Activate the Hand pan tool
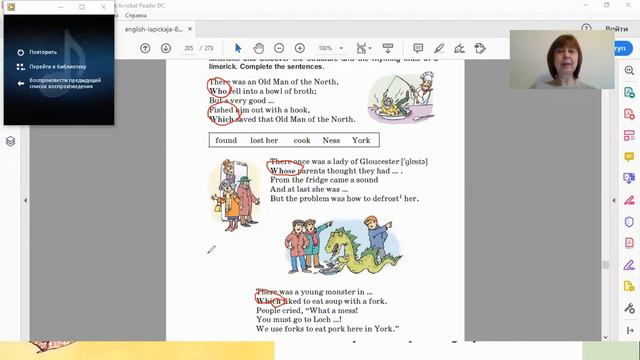Image resolution: width=640 pixels, height=360 pixels. coord(258,48)
